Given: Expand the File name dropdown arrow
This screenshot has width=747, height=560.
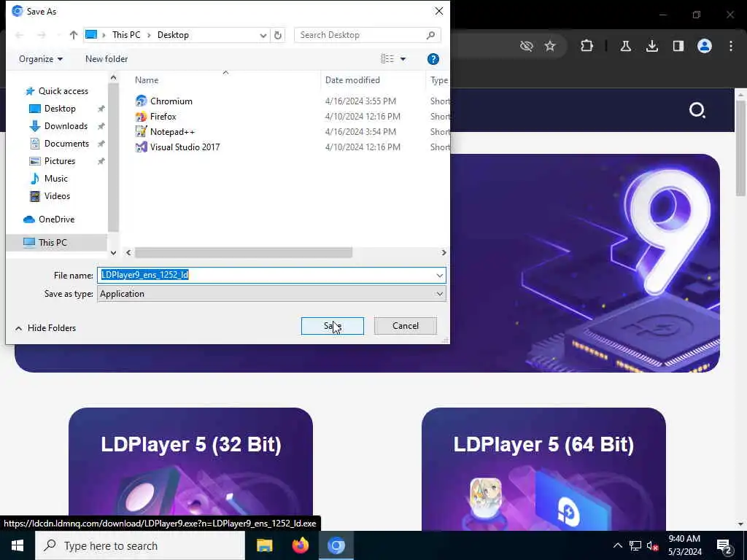Looking at the screenshot, I should pos(439,275).
